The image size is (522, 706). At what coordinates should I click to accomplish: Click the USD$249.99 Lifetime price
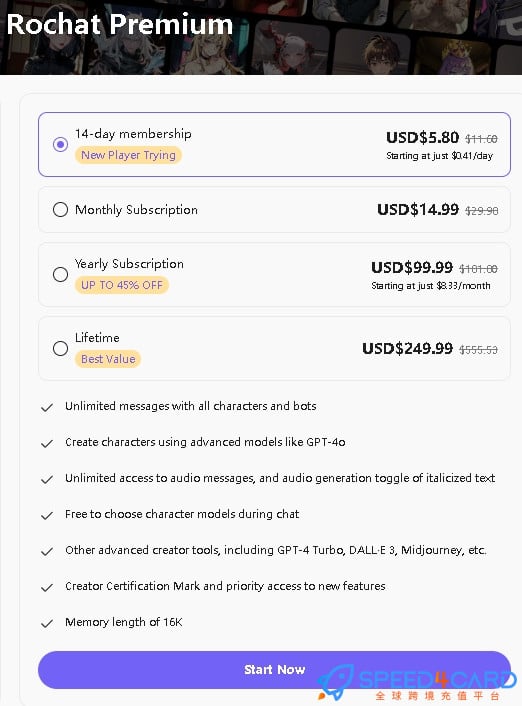click(x=408, y=348)
